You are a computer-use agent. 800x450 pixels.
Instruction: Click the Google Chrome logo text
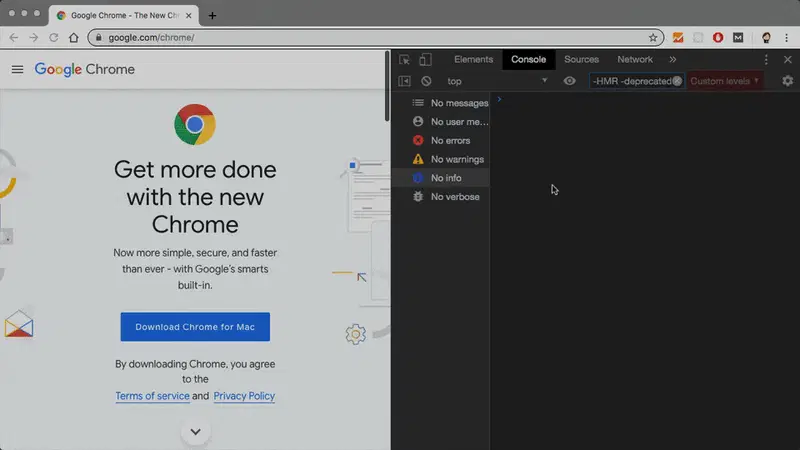(x=85, y=69)
